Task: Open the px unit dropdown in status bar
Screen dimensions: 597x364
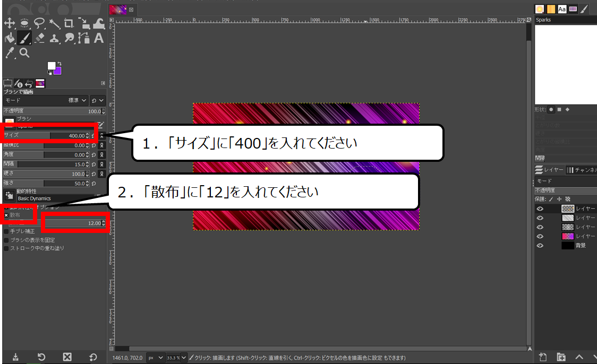Action: (155, 358)
